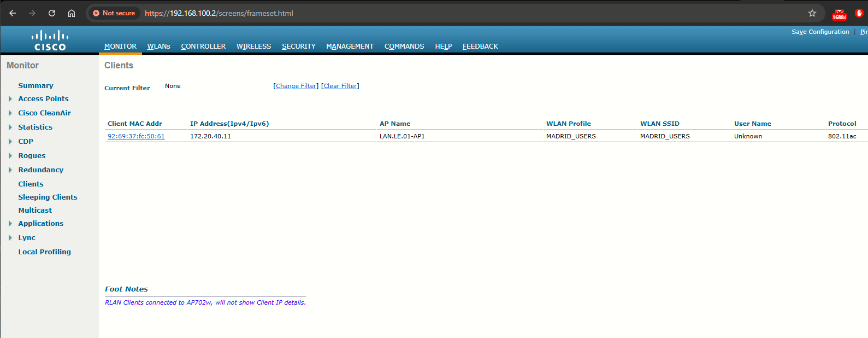Expand the Redundancy arrow
The image size is (868, 338).
click(10, 170)
